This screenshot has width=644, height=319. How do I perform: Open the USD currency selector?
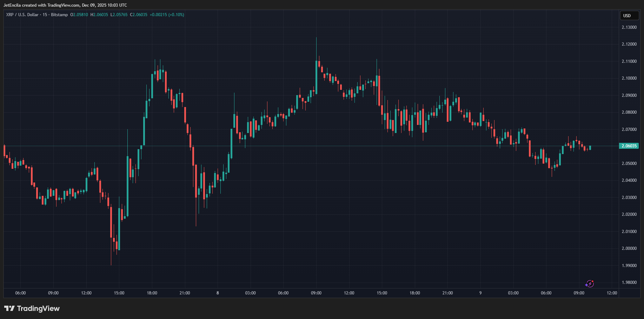(x=629, y=15)
